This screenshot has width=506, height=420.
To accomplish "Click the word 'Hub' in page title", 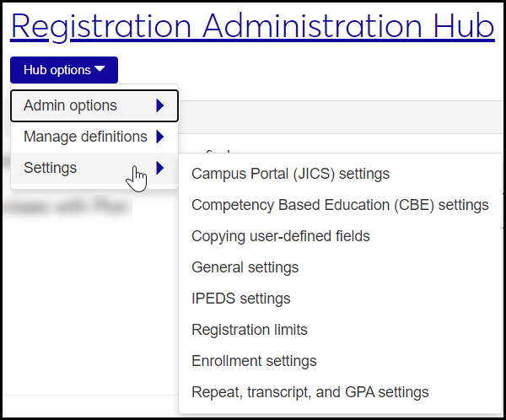I will click(463, 27).
